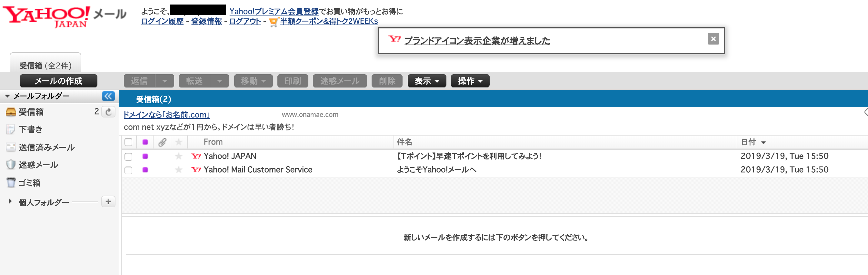The image size is (868, 275).
Task: Close the brand icon notification banner
Action: click(713, 39)
